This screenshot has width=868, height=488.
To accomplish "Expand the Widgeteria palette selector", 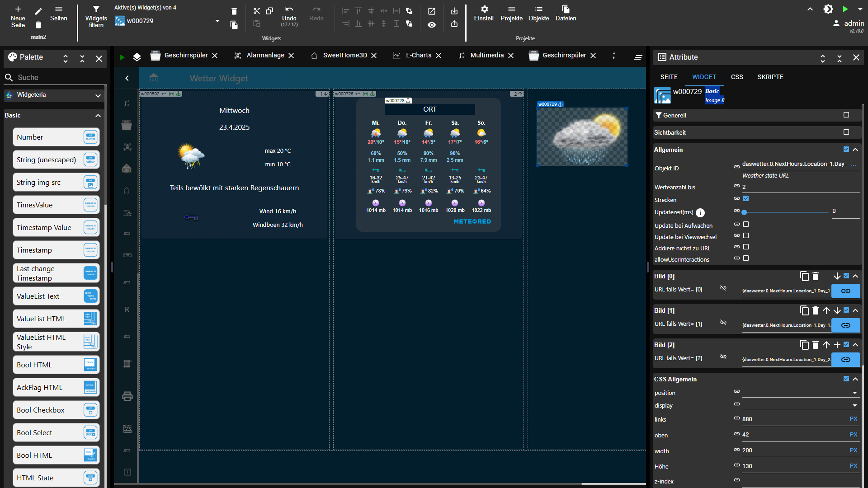I will pos(98,95).
